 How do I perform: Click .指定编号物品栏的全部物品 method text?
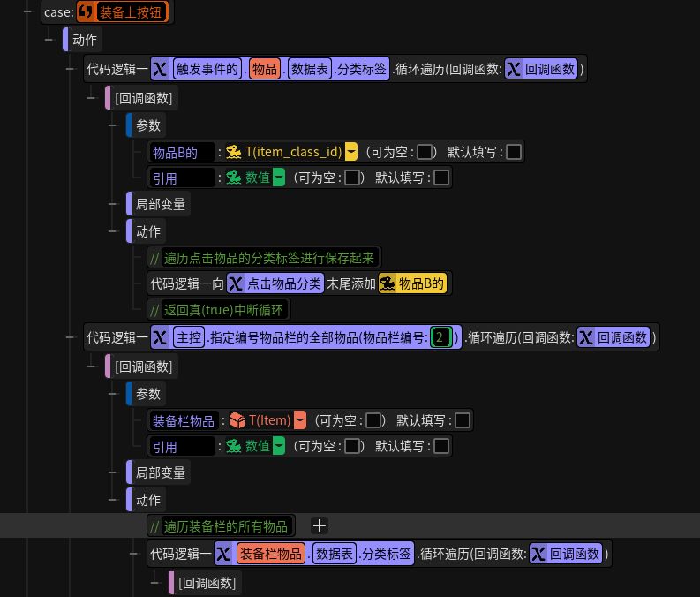(282, 337)
